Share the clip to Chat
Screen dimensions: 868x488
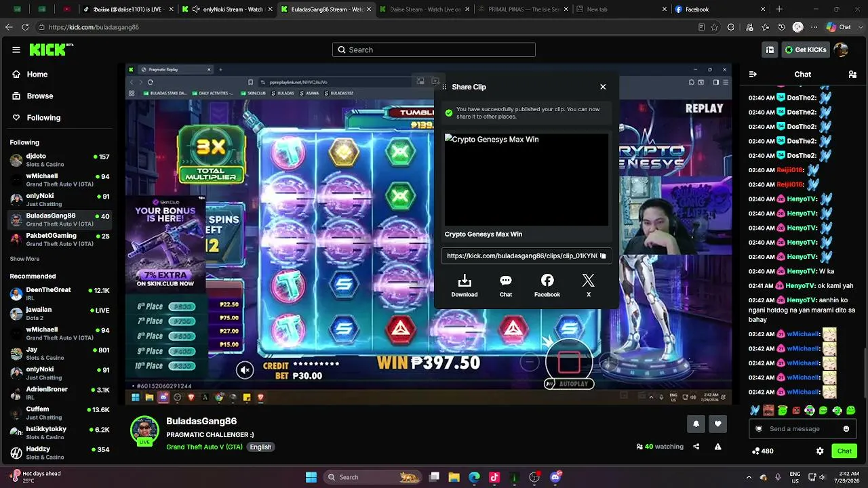[x=506, y=285]
